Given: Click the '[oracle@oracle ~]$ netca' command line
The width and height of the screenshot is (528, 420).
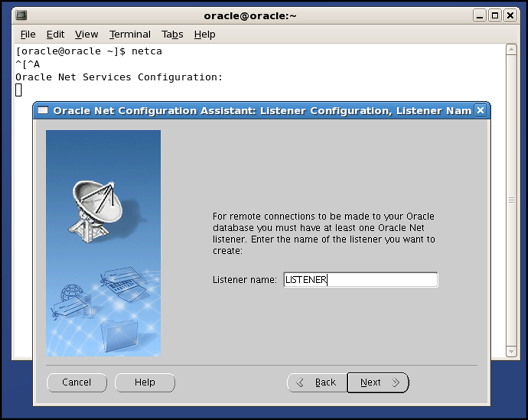Looking at the screenshot, I should click(89, 51).
